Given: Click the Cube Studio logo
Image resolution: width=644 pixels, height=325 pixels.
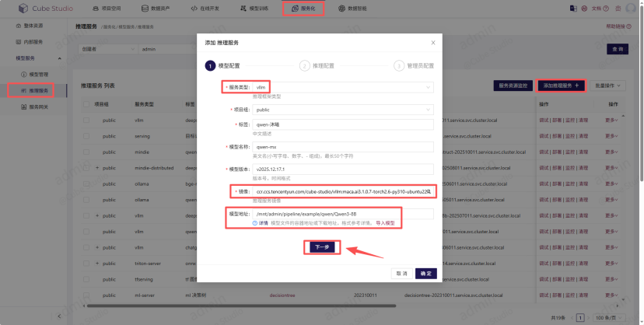Looking at the screenshot, I should pos(46,9).
